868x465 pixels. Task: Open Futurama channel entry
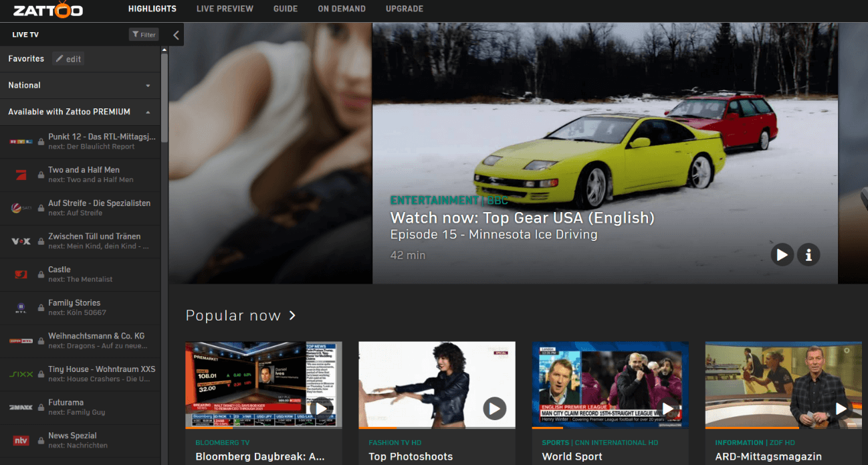coord(80,407)
